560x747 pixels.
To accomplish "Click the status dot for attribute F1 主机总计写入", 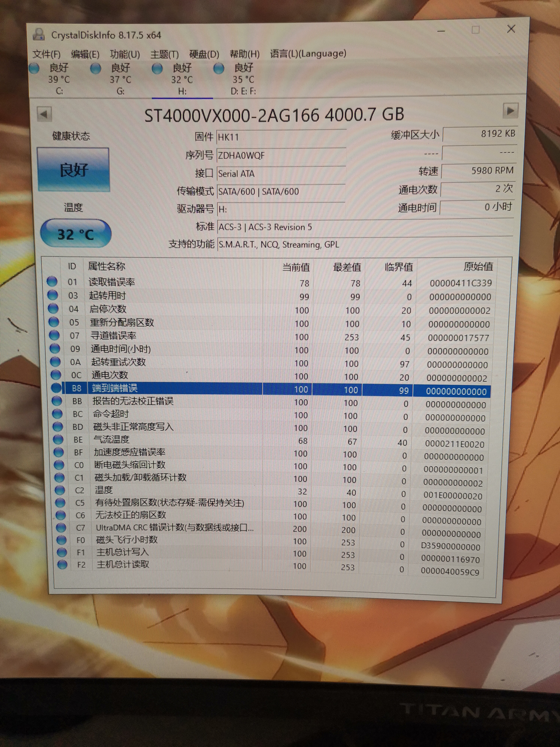I will 62,552.
